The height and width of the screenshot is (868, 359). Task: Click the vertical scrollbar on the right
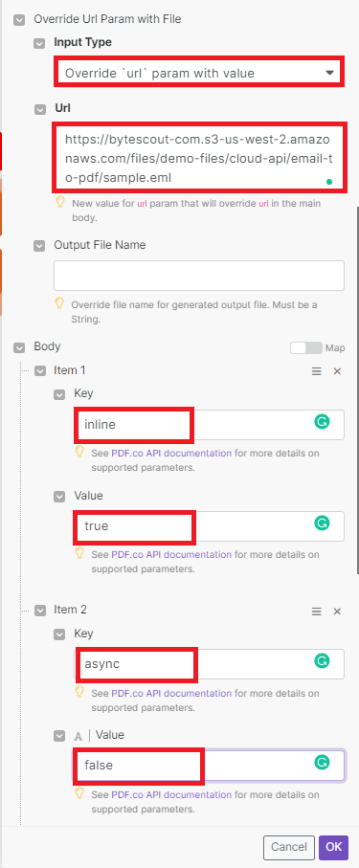click(357, 390)
